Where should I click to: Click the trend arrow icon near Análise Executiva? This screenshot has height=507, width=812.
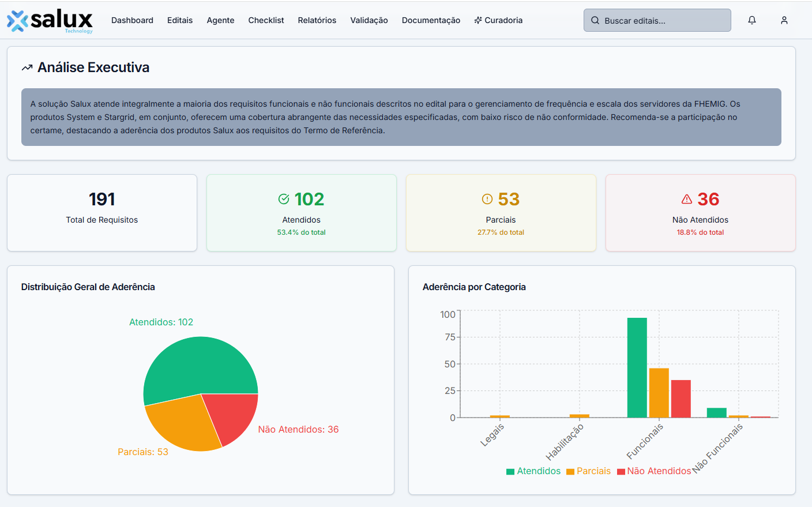tap(27, 68)
